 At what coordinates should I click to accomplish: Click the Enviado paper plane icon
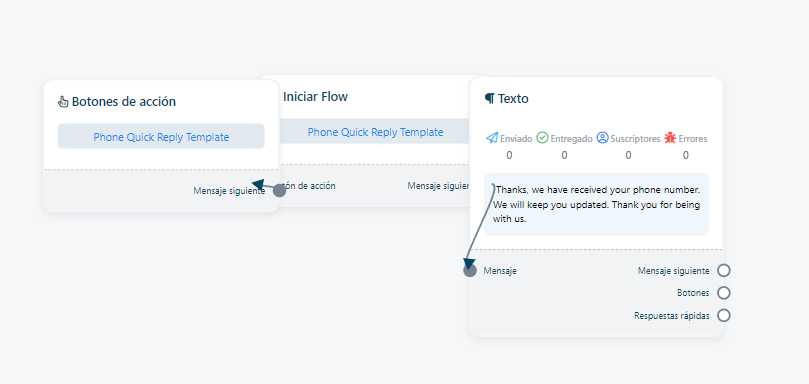pos(492,138)
